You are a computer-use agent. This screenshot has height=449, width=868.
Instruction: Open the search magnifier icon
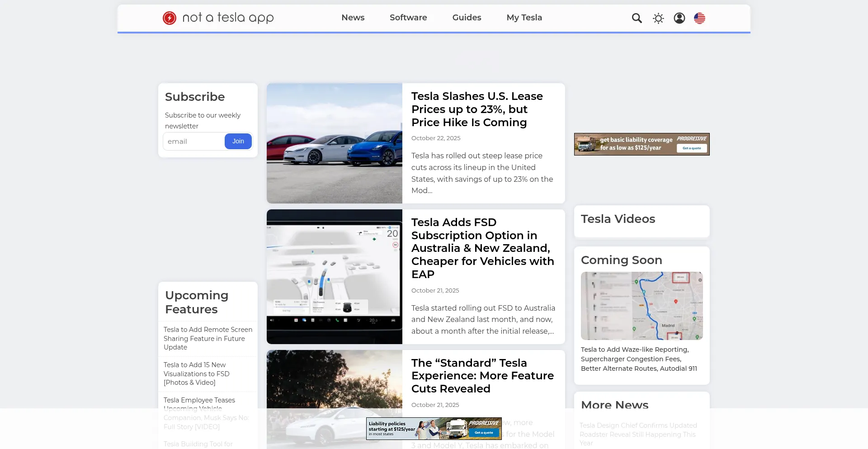point(637,18)
